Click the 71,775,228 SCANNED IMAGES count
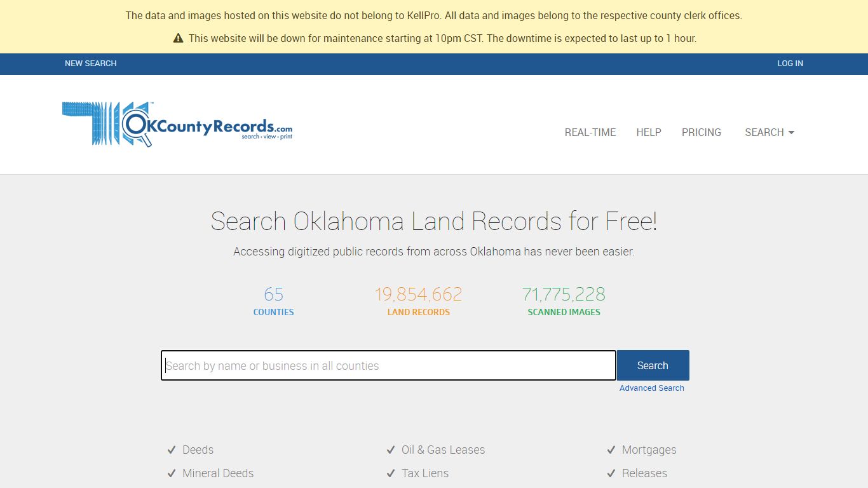Viewport: 868px width, 488px height. coord(564,301)
